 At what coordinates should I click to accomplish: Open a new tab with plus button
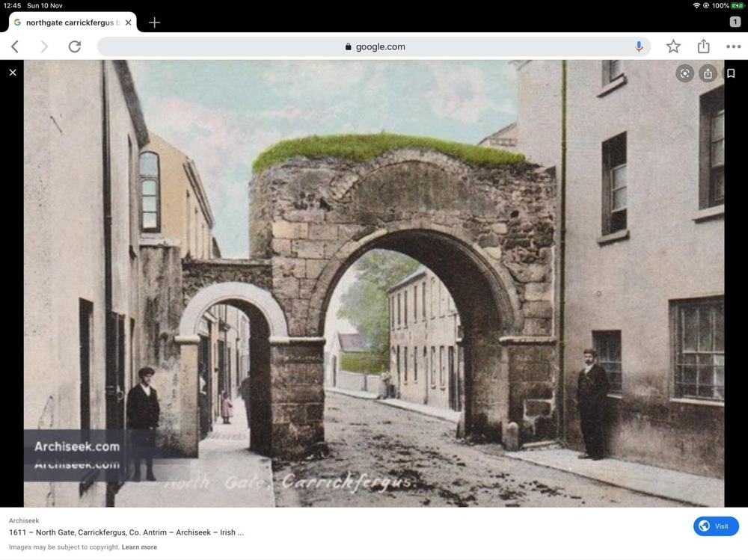(x=154, y=22)
